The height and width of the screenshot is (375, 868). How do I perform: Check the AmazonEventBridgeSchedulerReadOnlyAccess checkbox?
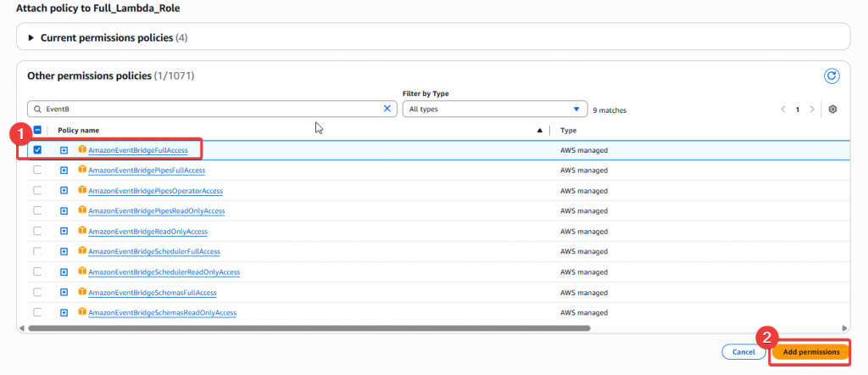(37, 271)
